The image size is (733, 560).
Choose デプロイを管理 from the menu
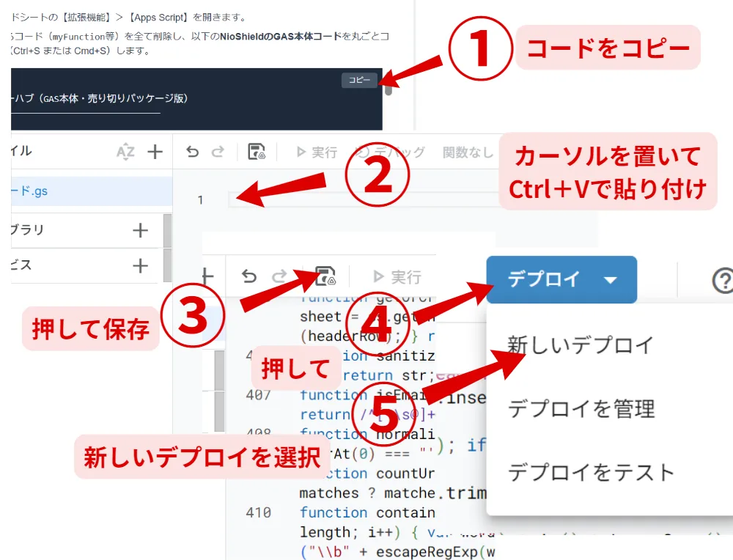(x=581, y=408)
